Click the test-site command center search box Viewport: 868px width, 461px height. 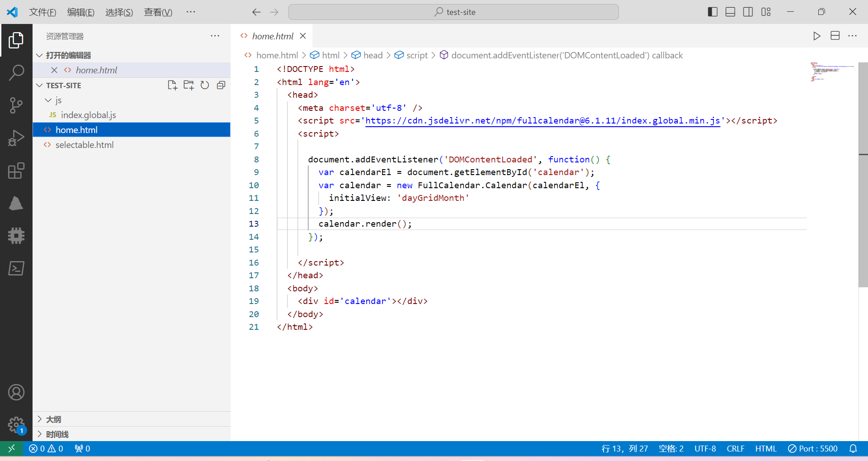[453, 12]
